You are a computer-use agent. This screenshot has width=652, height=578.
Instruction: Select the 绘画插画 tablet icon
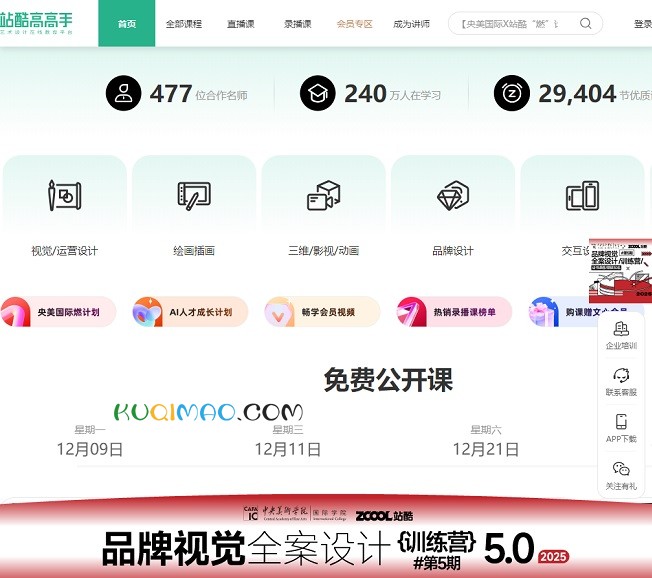[194, 195]
